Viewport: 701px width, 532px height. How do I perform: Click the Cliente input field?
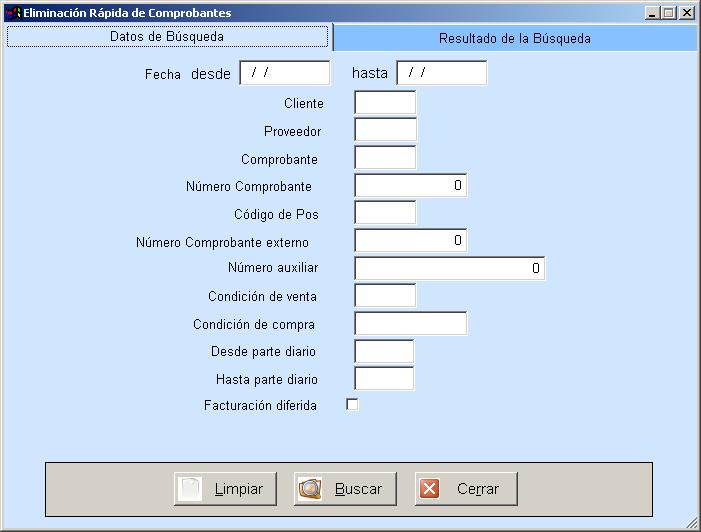pyautogui.click(x=385, y=102)
